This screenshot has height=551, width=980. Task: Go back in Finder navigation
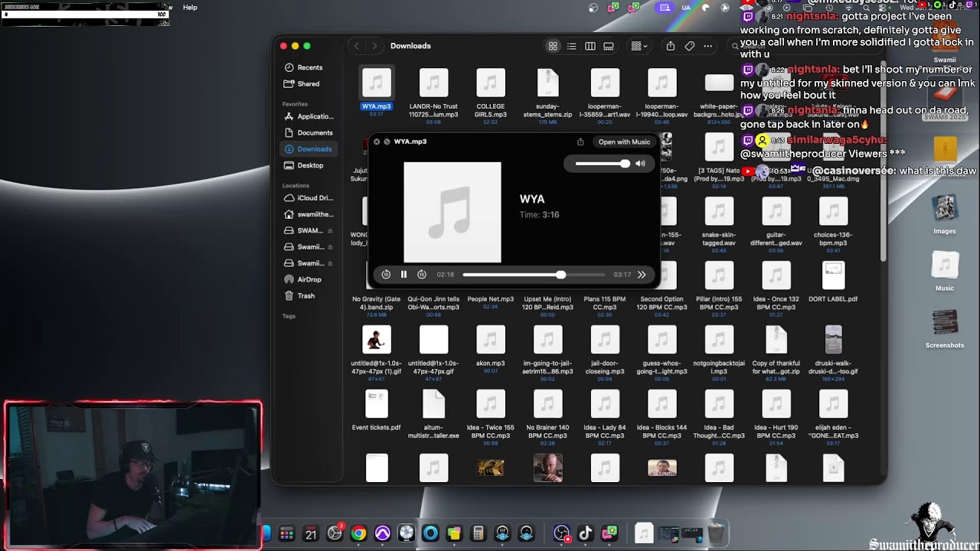(357, 46)
